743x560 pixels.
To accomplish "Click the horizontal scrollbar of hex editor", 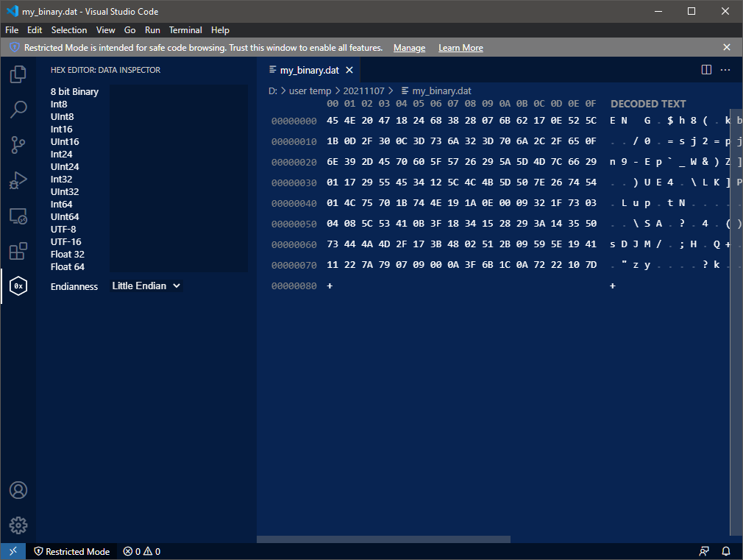I will [383, 539].
